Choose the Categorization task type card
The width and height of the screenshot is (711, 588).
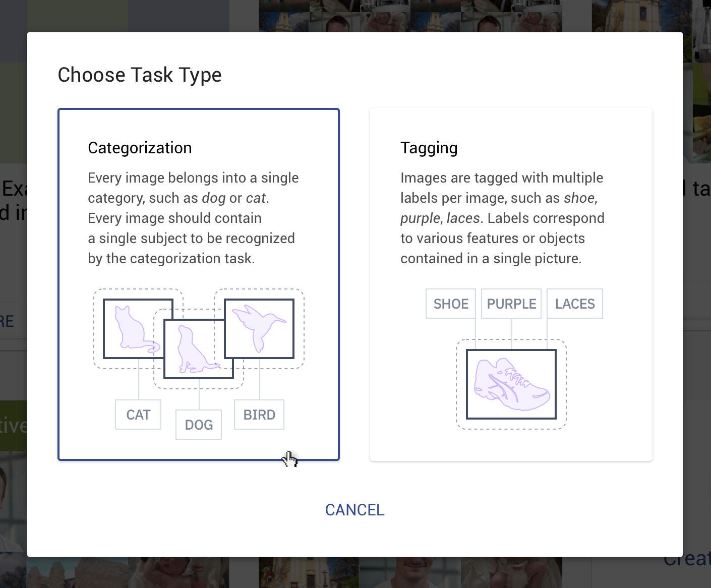[x=199, y=284]
